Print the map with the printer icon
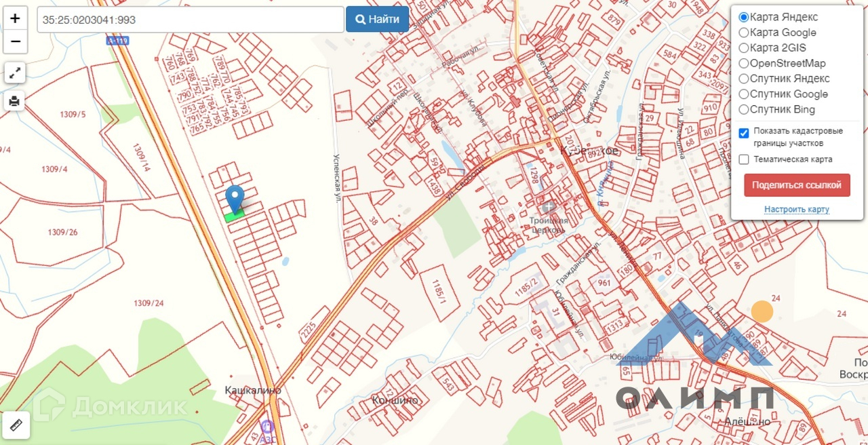This screenshot has height=445, width=868. click(15, 101)
